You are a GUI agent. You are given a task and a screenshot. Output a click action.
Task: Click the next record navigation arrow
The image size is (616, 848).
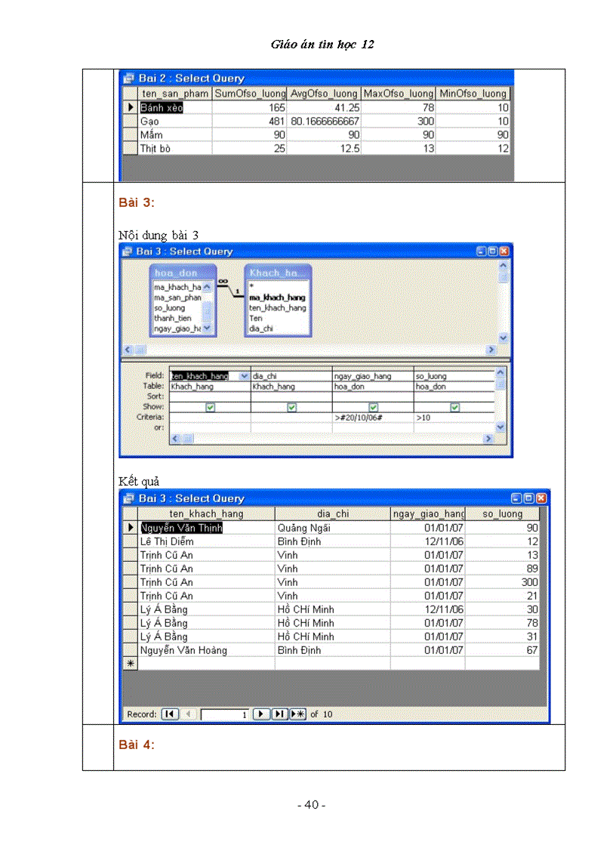coord(261,714)
